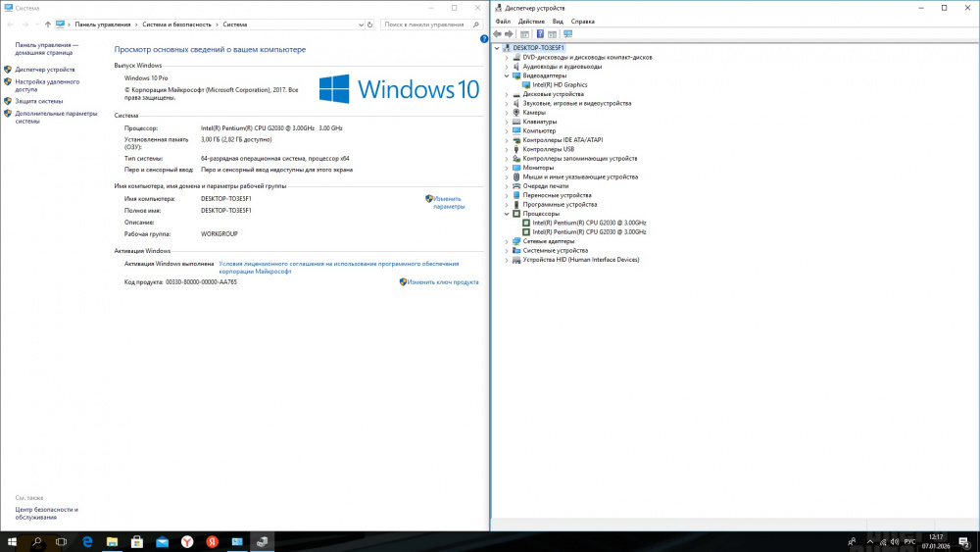
Task: Open Microsoft Edge from the taskbar
Action: click(x=87, y=541)
